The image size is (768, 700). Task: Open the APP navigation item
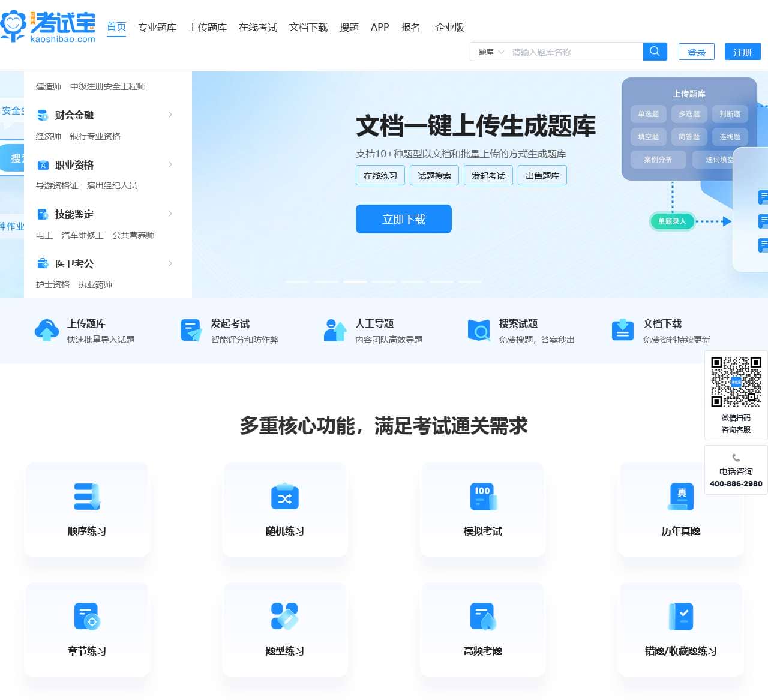[x=380, y=28]
